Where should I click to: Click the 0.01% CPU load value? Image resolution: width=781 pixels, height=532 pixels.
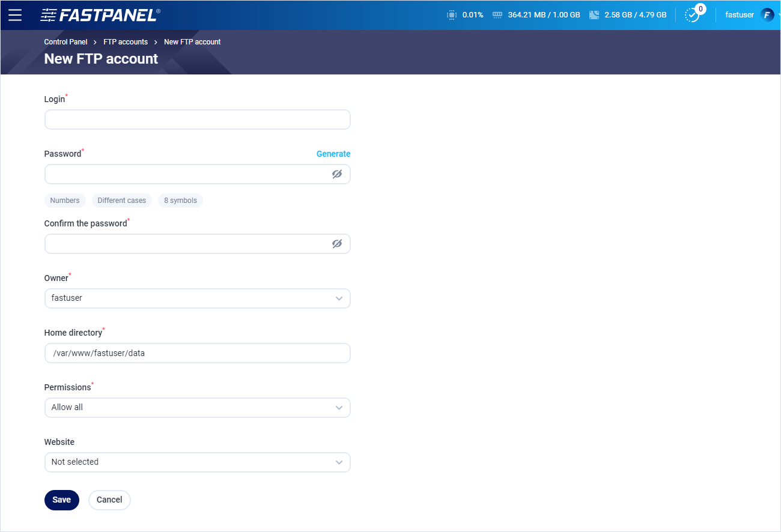tap(473, 15)
